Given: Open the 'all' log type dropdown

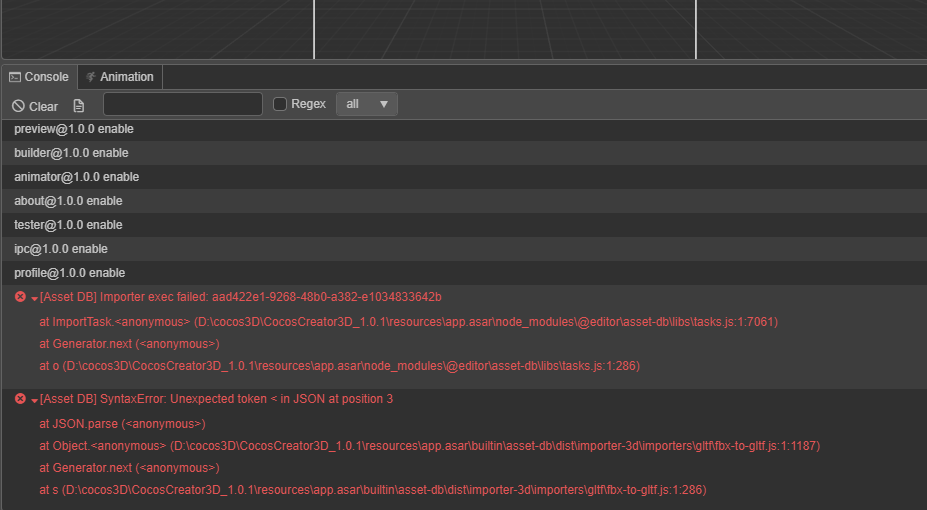Looking at the screenshot, I should [366, 104].
